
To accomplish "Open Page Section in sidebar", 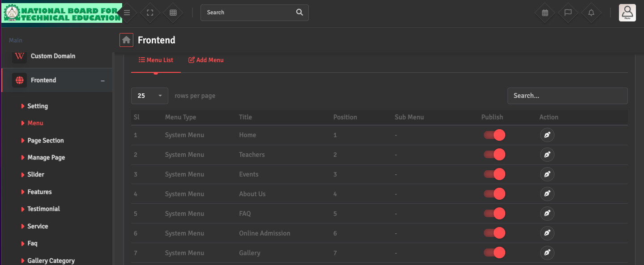I will [x=45, y=140].
